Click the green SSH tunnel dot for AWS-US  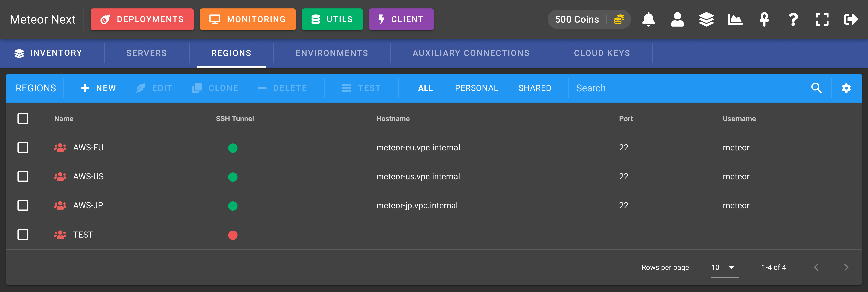233,177
